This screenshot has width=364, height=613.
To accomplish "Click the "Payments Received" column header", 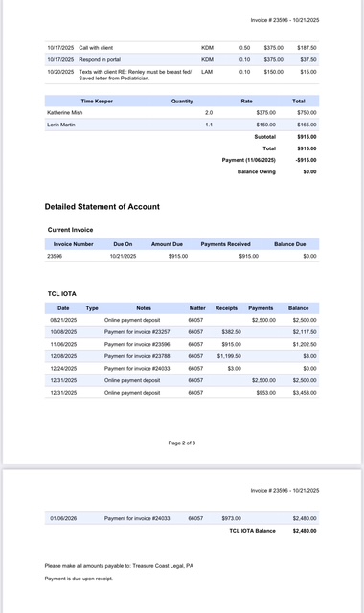I will pos(226,244).
